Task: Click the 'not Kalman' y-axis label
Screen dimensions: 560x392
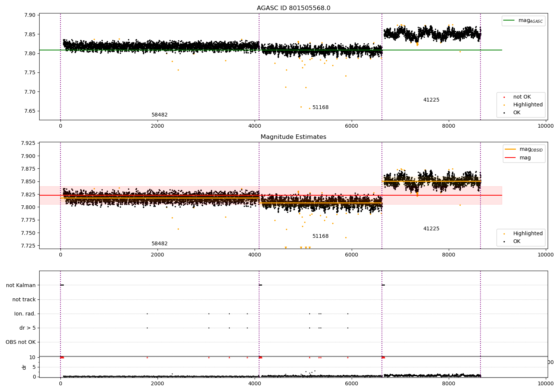Action: (x=21, y=285)
